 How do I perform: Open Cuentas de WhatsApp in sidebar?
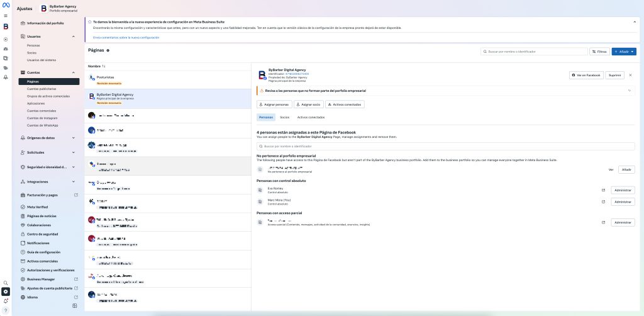42,125
